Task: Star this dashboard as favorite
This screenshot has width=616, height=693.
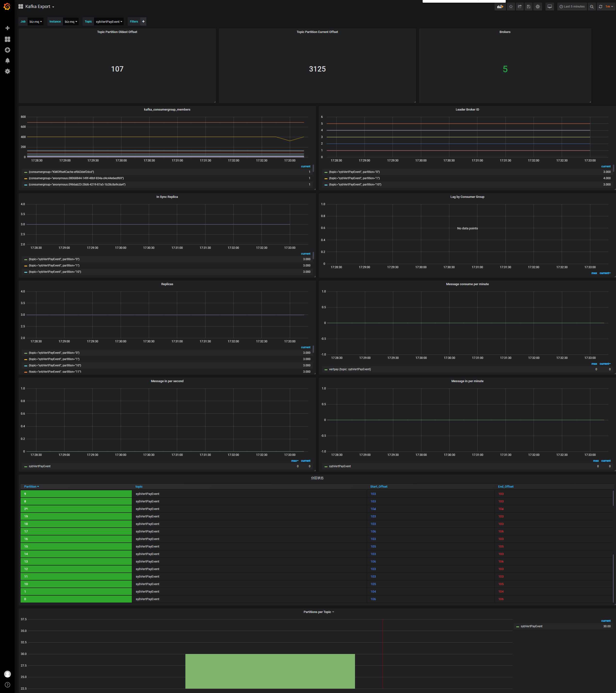Action: pos(511,7)
